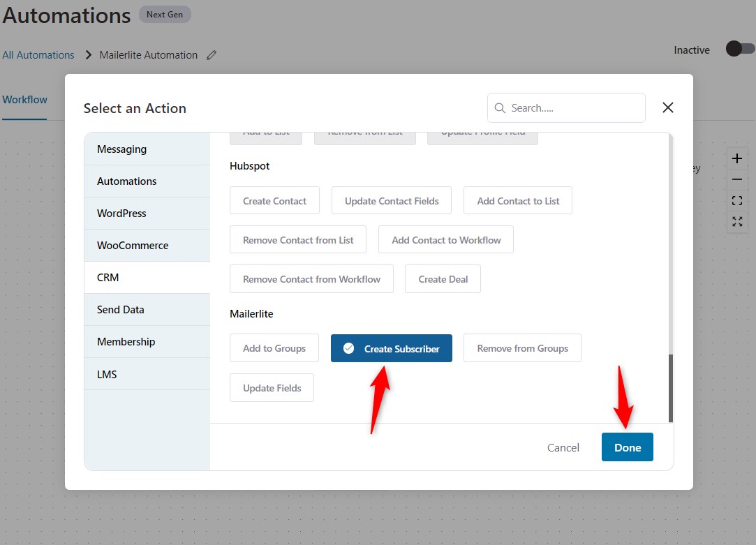Zoom out on the workflow canvas
The width and height of the screenshot is (756, 545).
736,179
